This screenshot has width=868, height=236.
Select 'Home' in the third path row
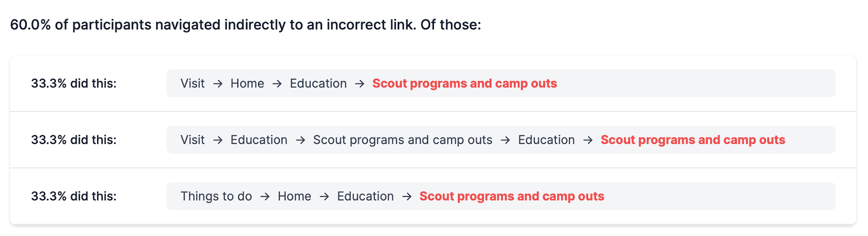(294, 196)
